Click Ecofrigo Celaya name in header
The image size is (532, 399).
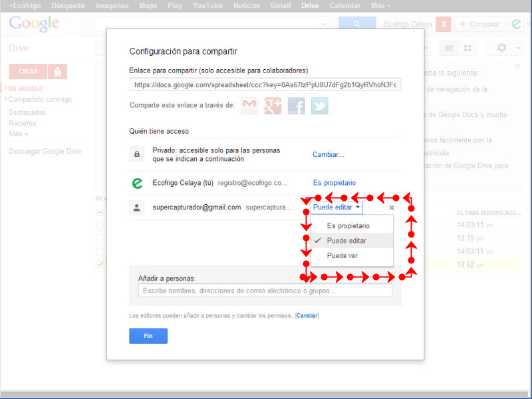[x=408, y=24]
